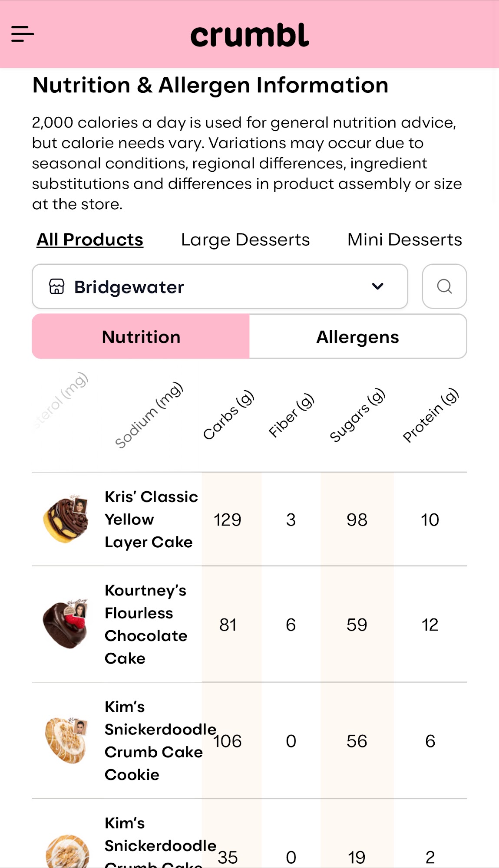Click the store icon beside Bridgewater

(x=57, y=287)
